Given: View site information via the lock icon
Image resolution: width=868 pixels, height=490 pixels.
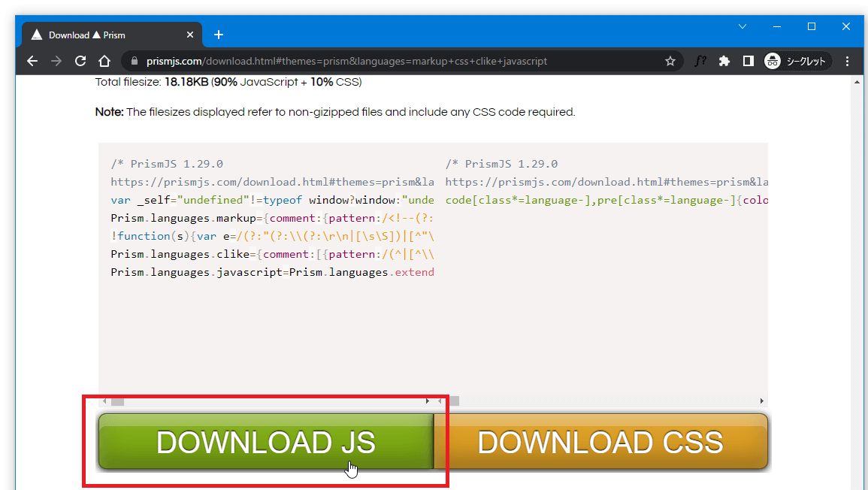Looking at the screenshot, I should pyautogui.click(x=135, y=62).
